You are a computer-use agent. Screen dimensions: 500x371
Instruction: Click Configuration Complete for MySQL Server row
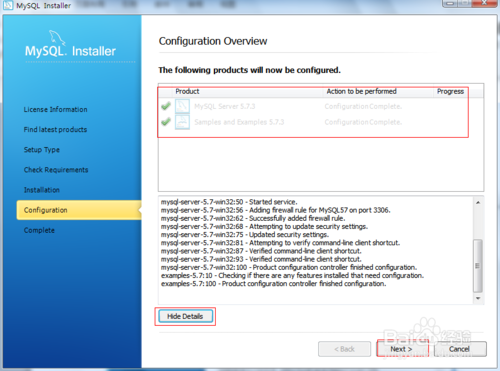pyautogui.click(x=363, y=106)
